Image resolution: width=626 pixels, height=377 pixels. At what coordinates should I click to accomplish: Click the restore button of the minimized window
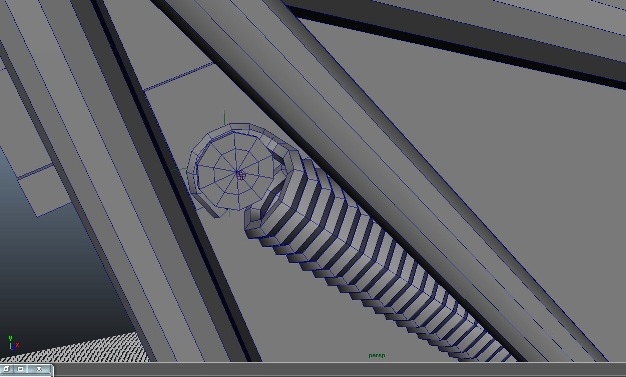tap(7, 369)
